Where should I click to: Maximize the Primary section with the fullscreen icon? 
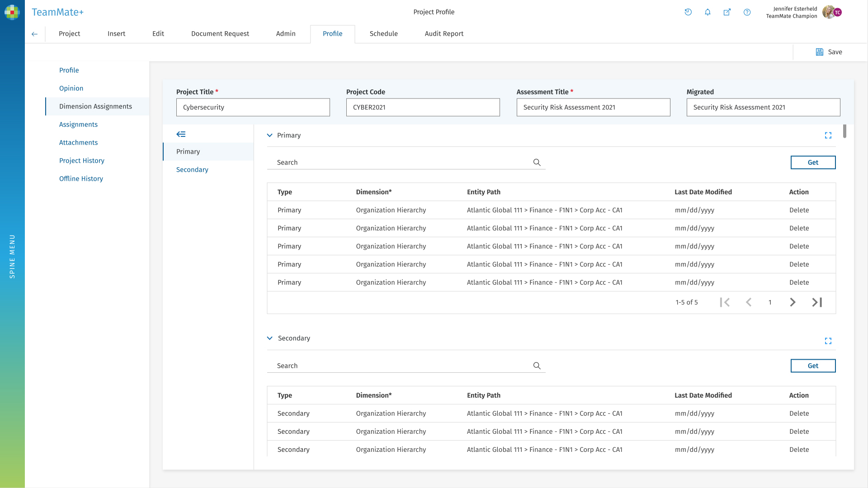(828, 136)
